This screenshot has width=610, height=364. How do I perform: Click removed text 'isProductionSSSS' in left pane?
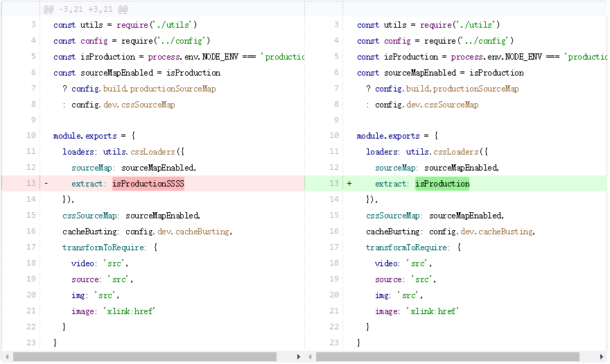pyautogui.click(x=148, y=183)
